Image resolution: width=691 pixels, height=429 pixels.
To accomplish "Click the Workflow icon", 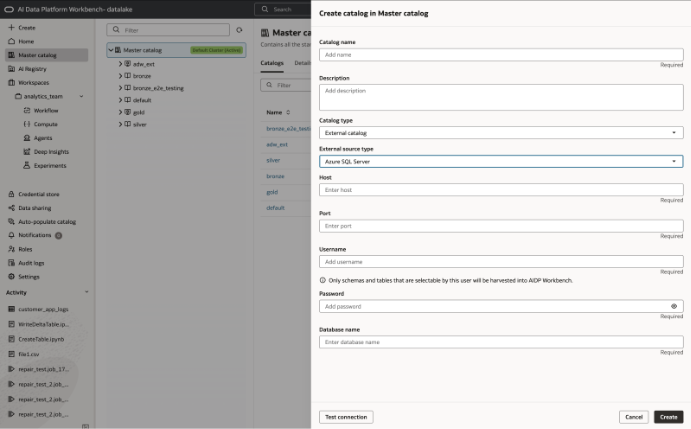I will (27, 110).
